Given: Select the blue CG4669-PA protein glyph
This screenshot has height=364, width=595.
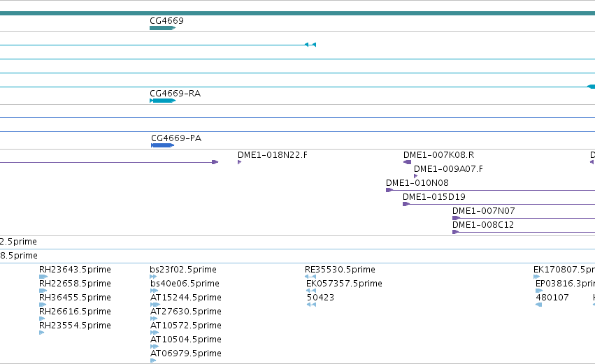Looking at the screenshot, I should point(162,145).
